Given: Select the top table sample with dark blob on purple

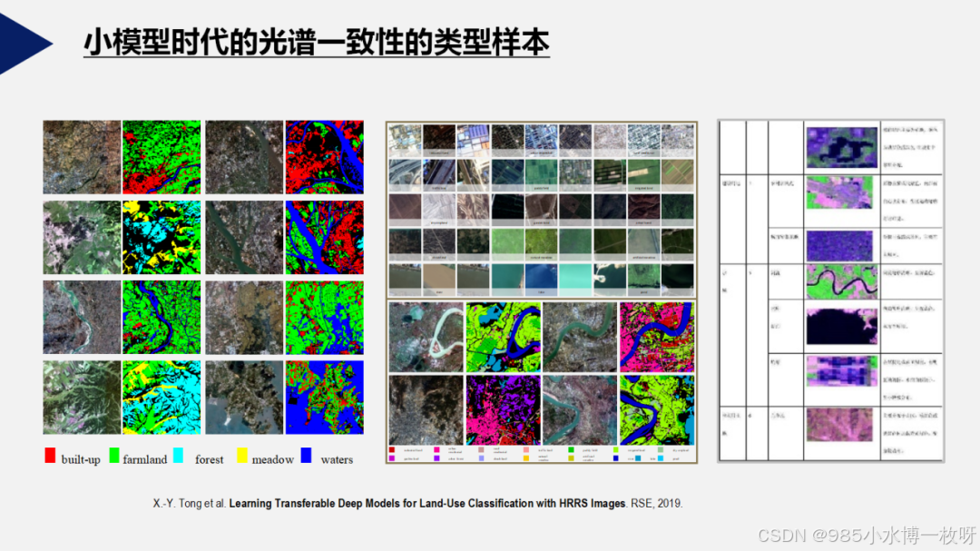Looking at the screenshot, I should (842, 148).
